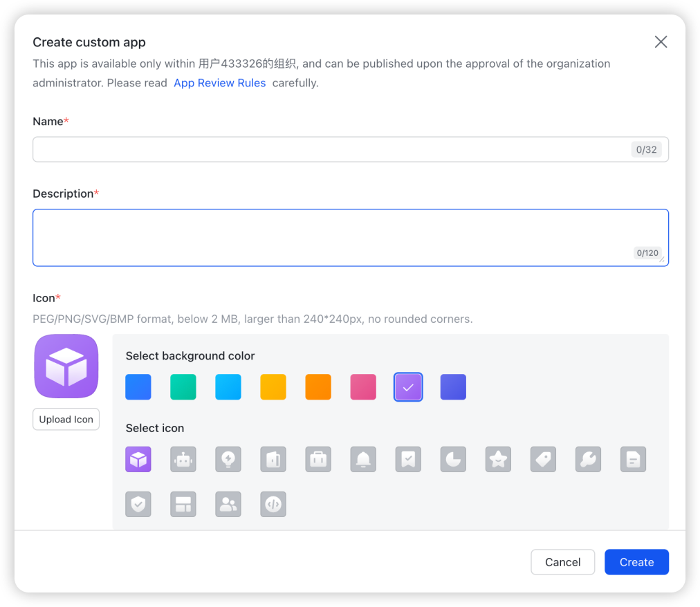Image resolution: width=700 pixels, height=607 pixels.
Task: Pick the shield checkmark icon
Action: (x=138, y=505)
